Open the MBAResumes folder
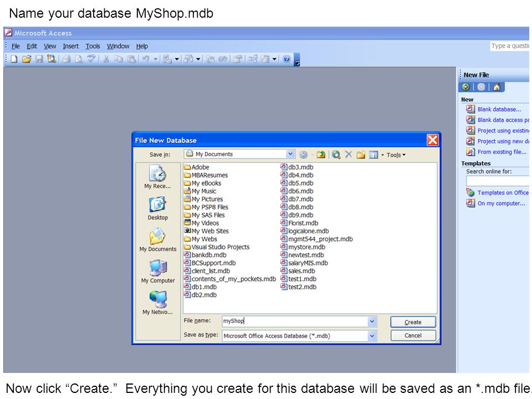 pyautogui.click(x=206, y=176)
